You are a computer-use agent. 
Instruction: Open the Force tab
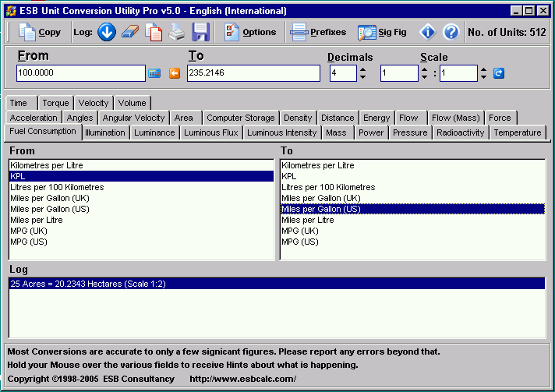500,118
